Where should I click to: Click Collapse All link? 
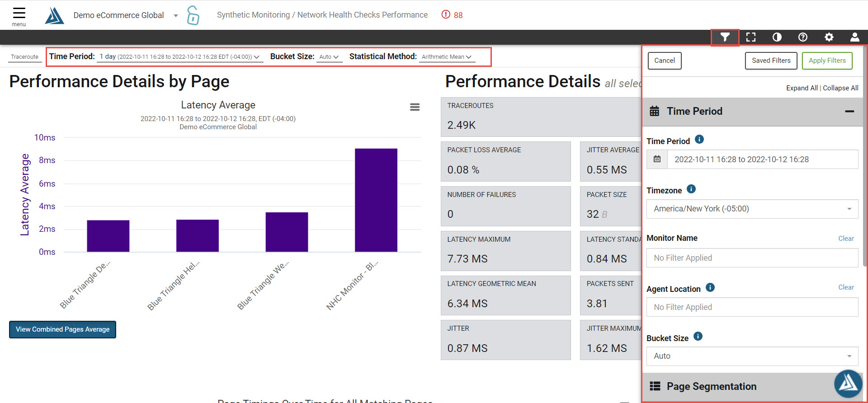[x=840, y=88]
